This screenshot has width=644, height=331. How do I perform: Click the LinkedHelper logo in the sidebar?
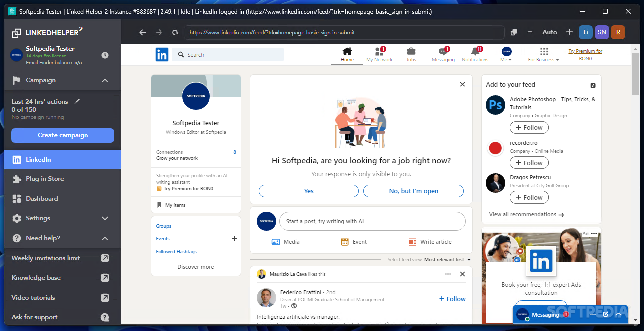coord(48,32)
